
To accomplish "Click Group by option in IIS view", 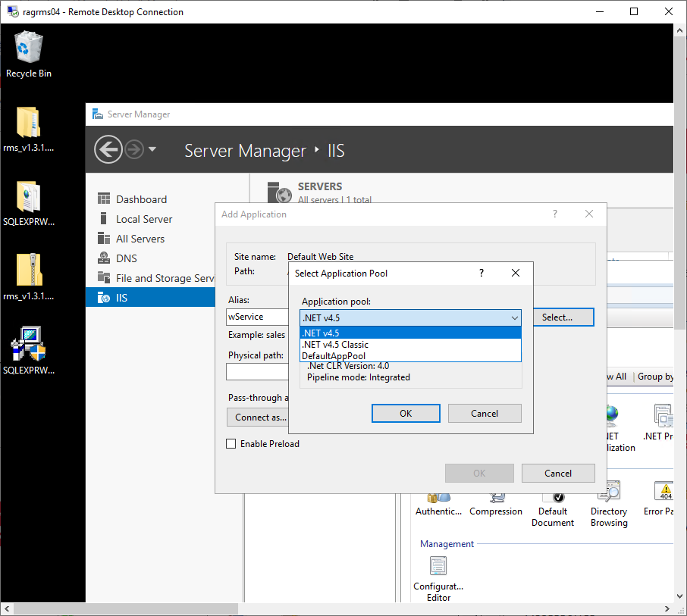I will click(x=655, y=377).
